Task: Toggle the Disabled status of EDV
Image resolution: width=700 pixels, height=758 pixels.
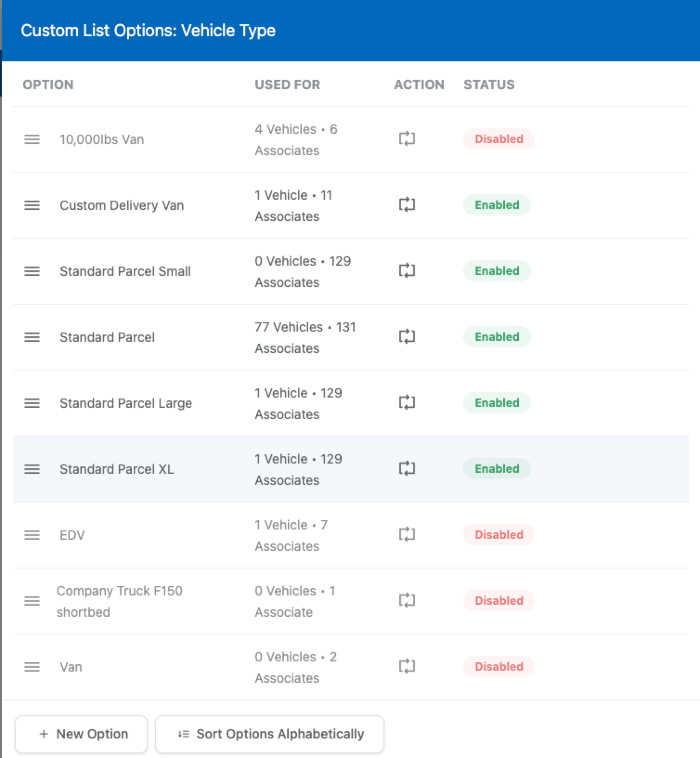Action: 499,535
